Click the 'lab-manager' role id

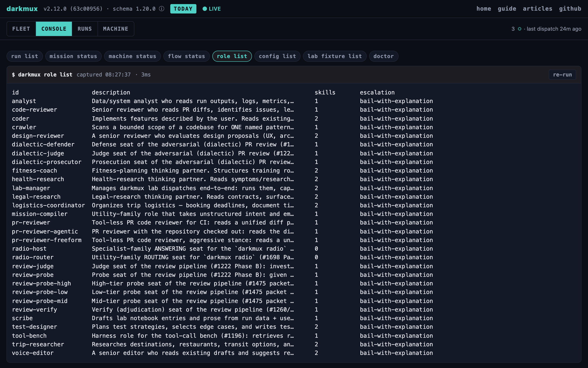tap(31, 188)
